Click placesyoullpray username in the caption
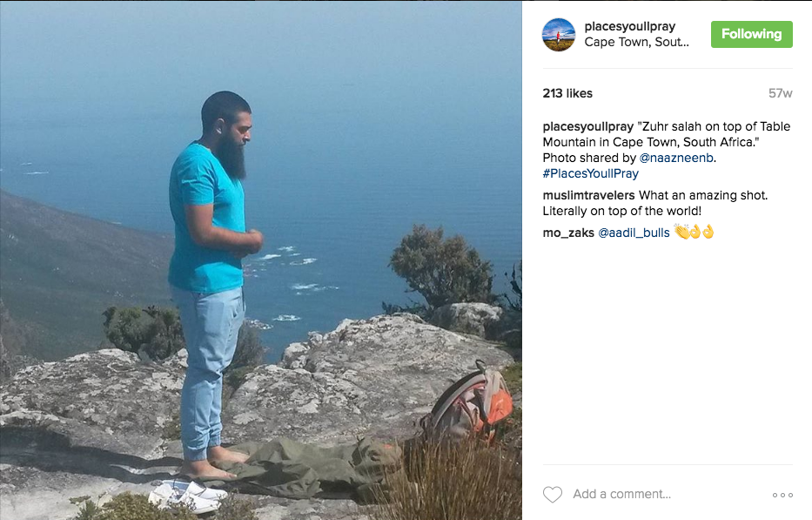812x520 pixels. pyautogui.click(x=587, y=126)
